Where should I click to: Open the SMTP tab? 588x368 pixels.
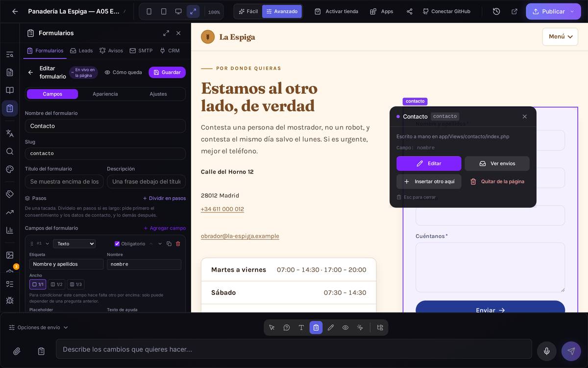(x=141, y=51)
